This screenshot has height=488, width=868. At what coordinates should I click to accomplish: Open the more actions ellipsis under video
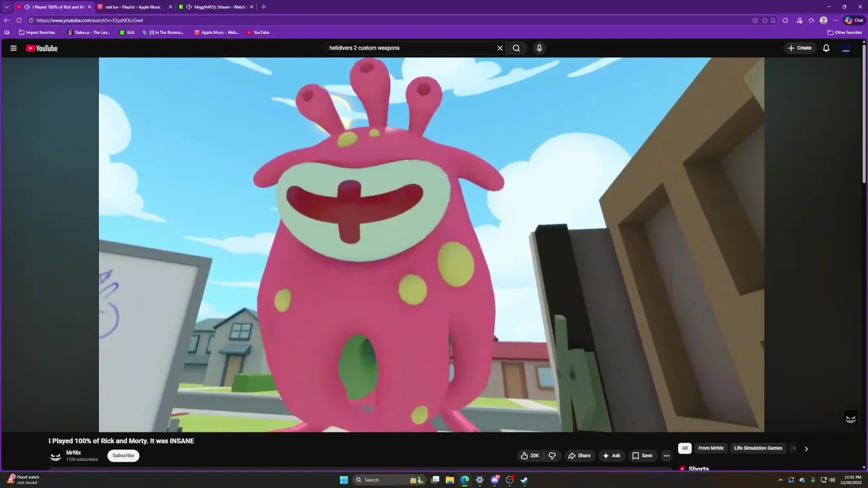pos(667,455)
